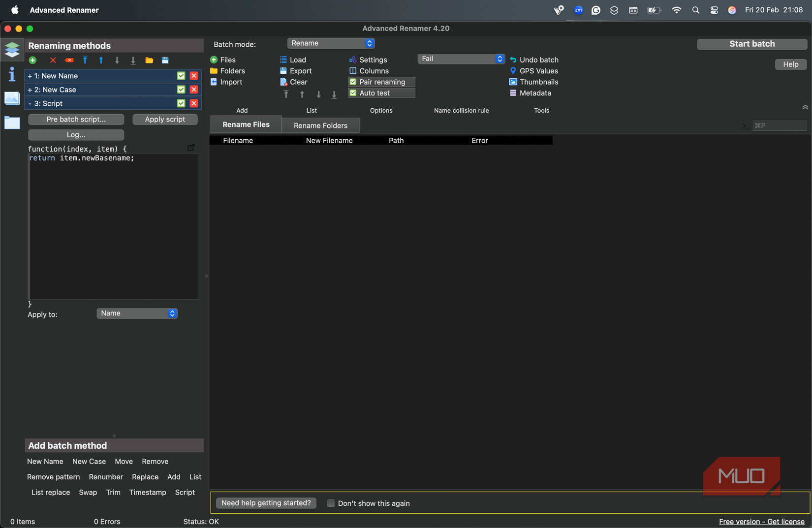Open the script editor popout icon
The image size is (812, 528).
[191, 148]
